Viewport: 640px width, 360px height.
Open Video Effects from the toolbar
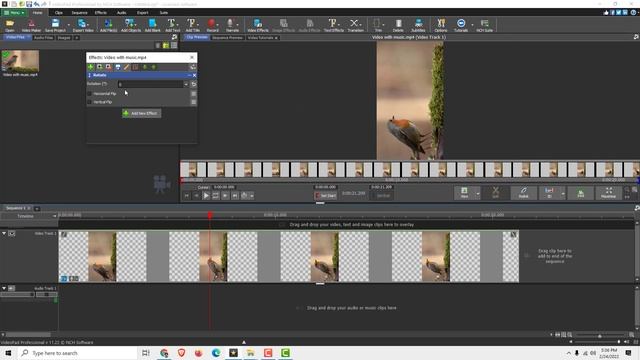click(x=258, y=25)
